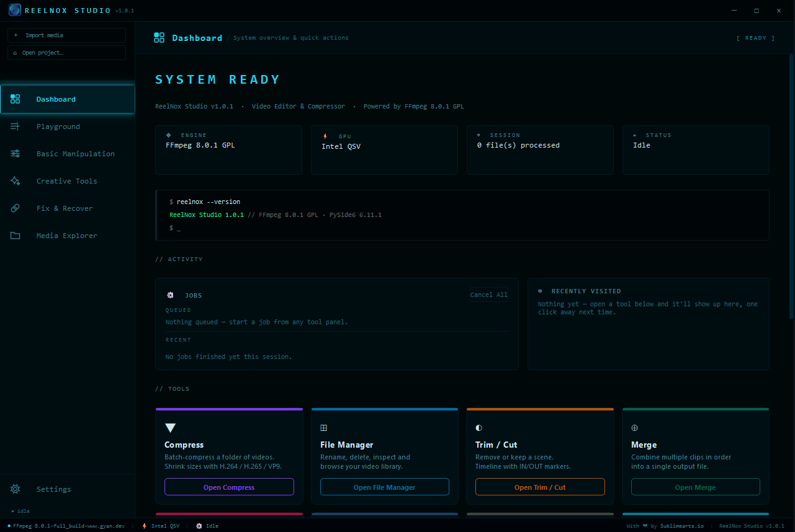Click the Basic Manipulation sliders icon

point(16,154)
